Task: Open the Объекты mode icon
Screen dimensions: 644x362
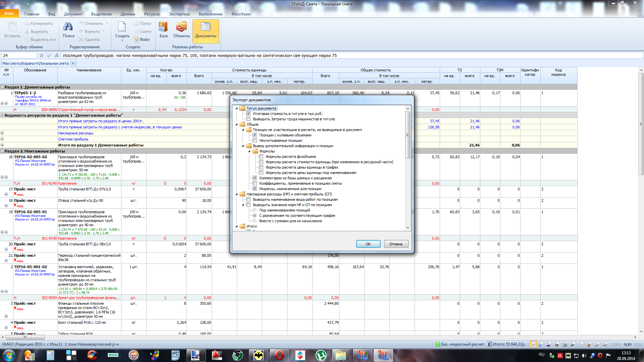Action: [181, 27]
